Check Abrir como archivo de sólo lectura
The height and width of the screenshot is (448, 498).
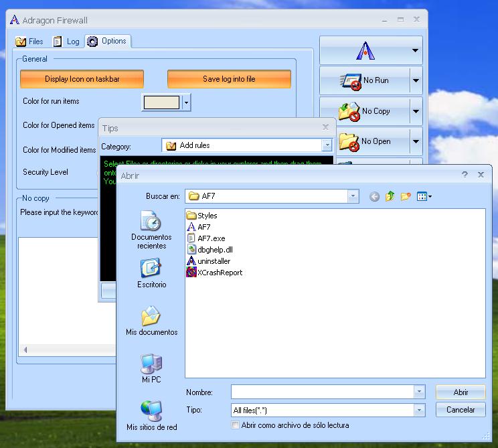236,425
